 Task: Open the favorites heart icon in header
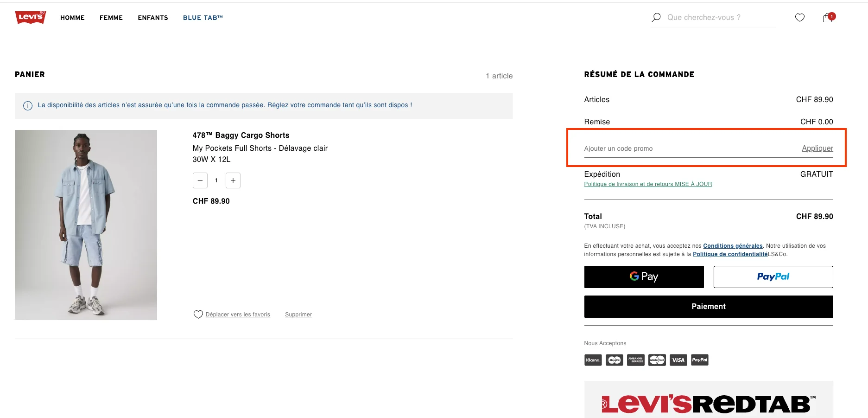[x=800, y=18]
